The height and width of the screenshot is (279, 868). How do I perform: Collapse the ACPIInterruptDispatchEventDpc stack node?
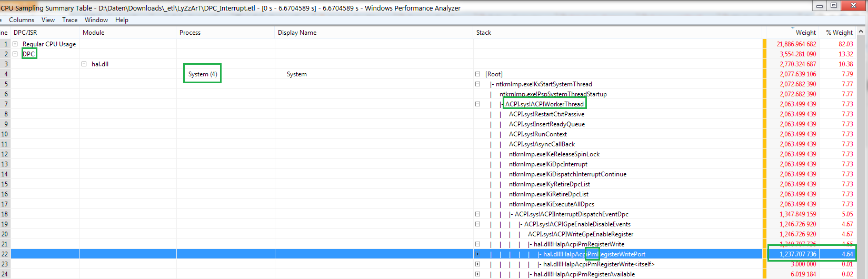478,214
